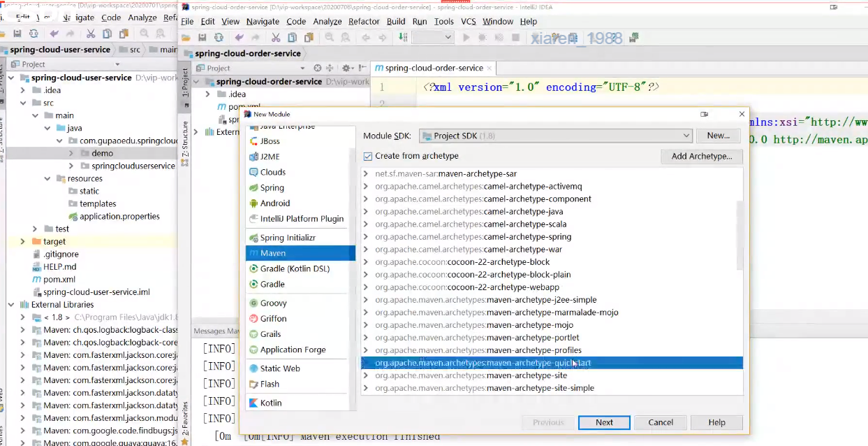The image size is (868, 446).
Task: Click the Help button in New Module dialog
Action: 716,422
